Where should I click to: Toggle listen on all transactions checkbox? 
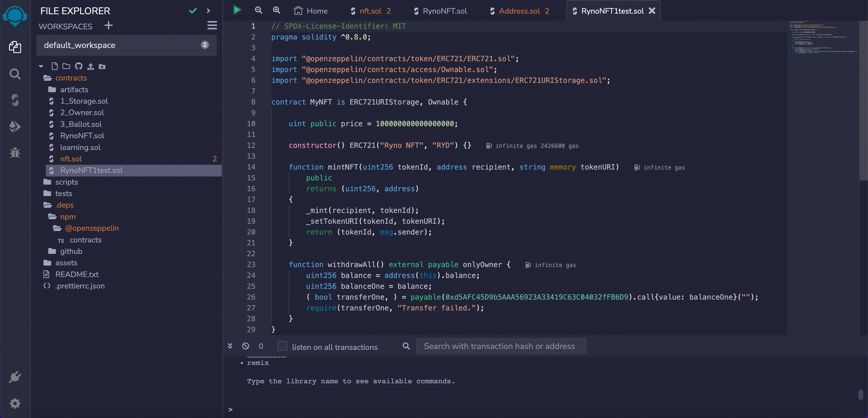tap(283, 346)
